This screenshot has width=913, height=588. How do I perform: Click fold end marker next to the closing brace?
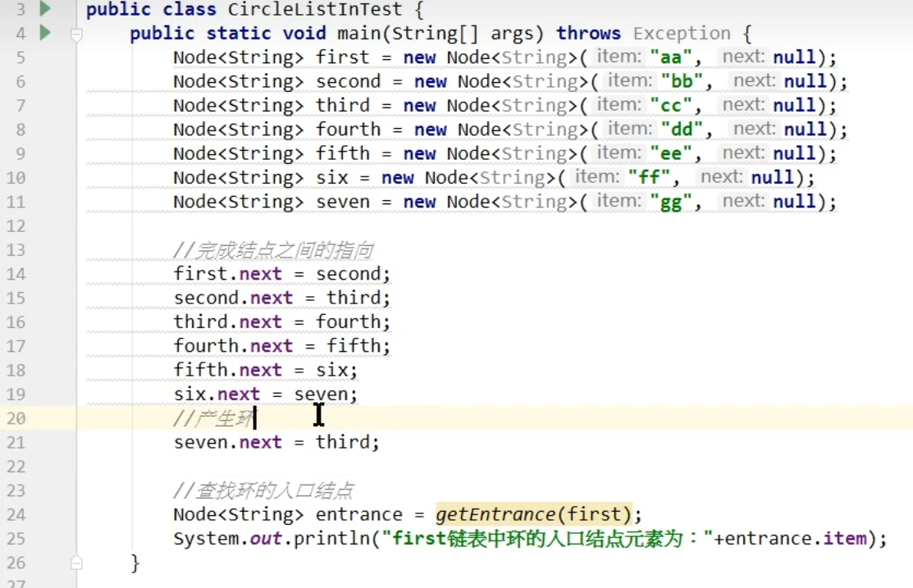pyautogui.click(x=76, y=563)
